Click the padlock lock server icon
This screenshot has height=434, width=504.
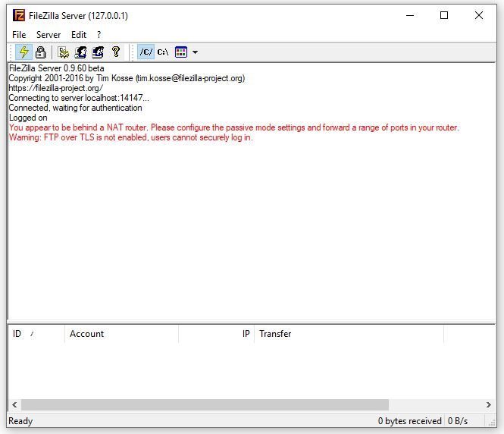pos(41,52)
